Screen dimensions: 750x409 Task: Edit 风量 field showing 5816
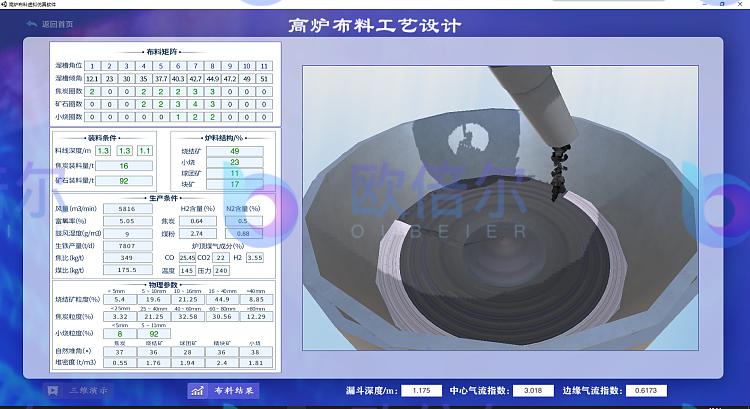click(128, 209)
